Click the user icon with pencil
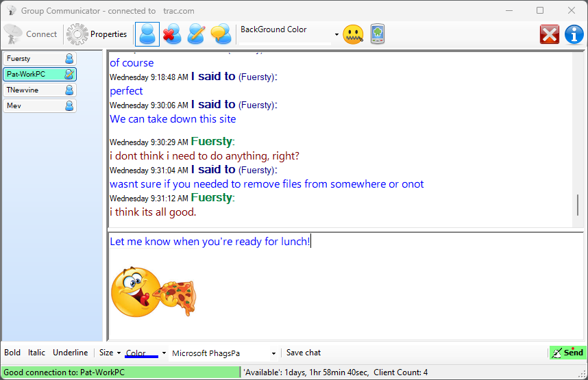 (x=197, y=34)
